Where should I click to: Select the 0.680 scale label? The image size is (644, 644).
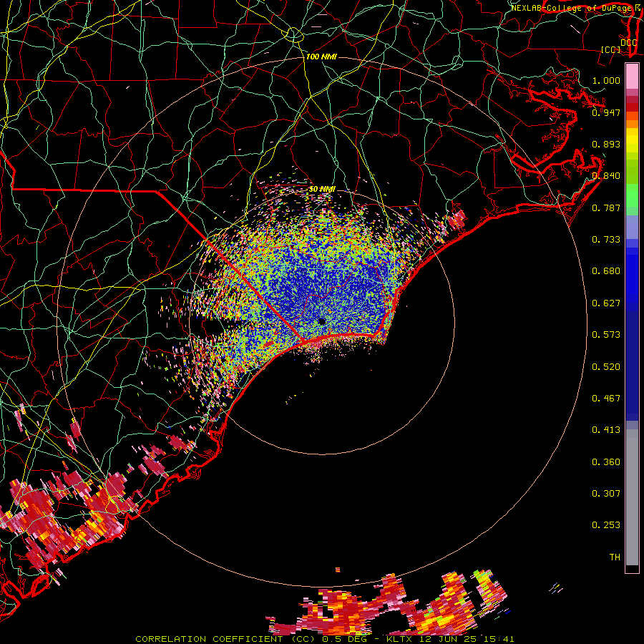606,271
